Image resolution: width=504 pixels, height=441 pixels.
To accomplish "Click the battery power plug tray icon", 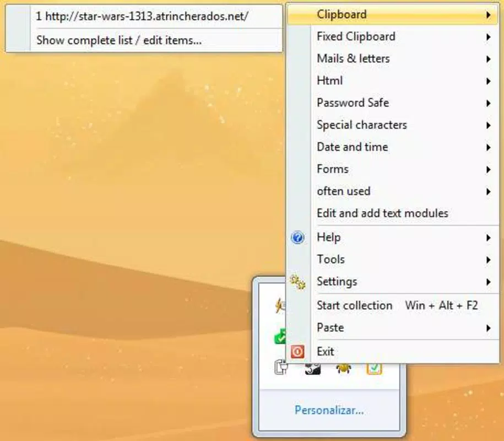I will click(281, 368).
